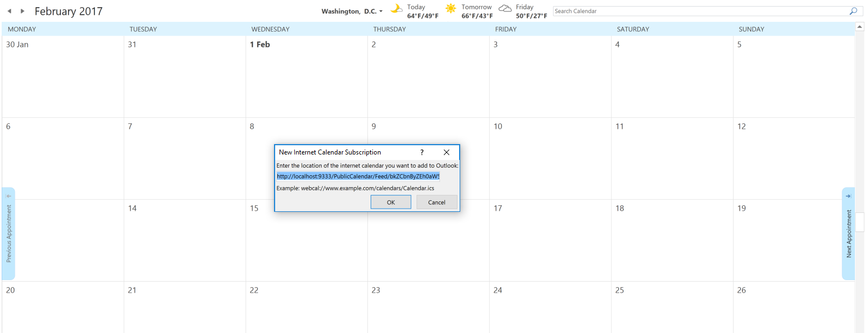Click February 2017 month title
The height and width of the screenshot is (333, 868).
click(68, 11)
